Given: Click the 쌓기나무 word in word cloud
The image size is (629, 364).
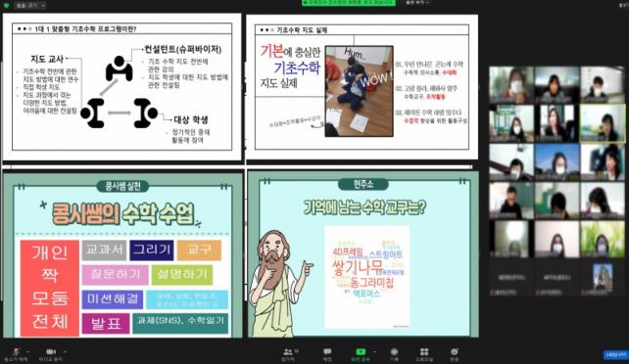Looking at the screenshot, I should point(357,267).
